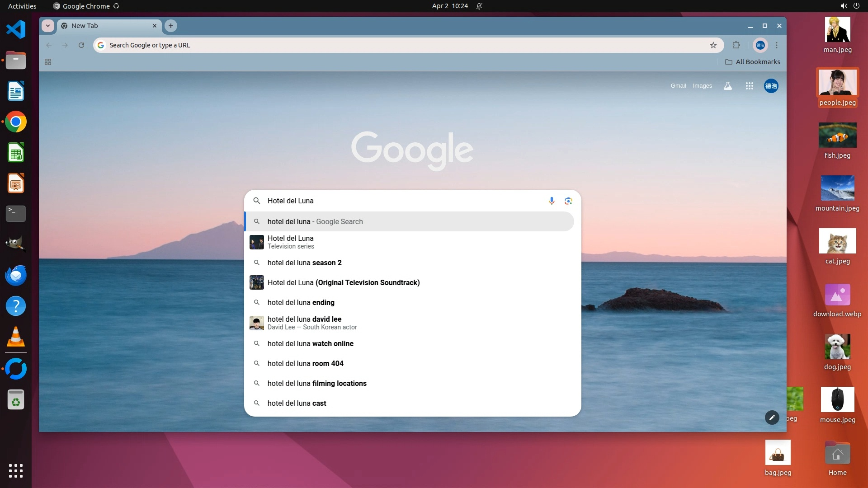
Task: Open the Gmail link
Action: coord(678,86)
